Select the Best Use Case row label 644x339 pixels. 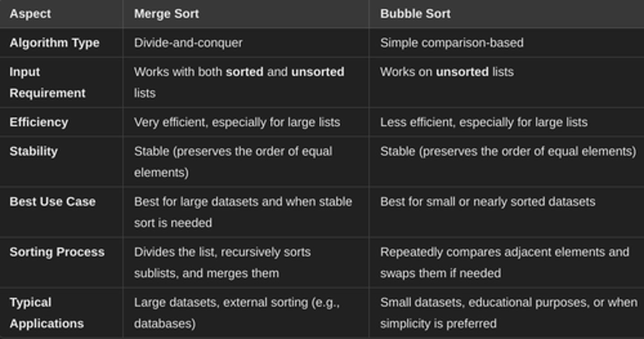pyautogui.click(x=53, y=202)
